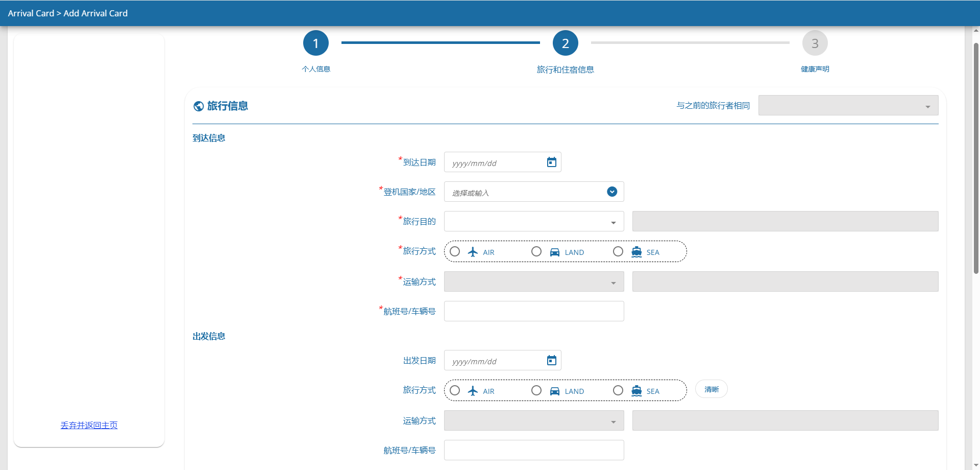Viewport: 980px width, 470px height.
Task: Click the ship icon in departure travel mode
Action: pos(636,391)
